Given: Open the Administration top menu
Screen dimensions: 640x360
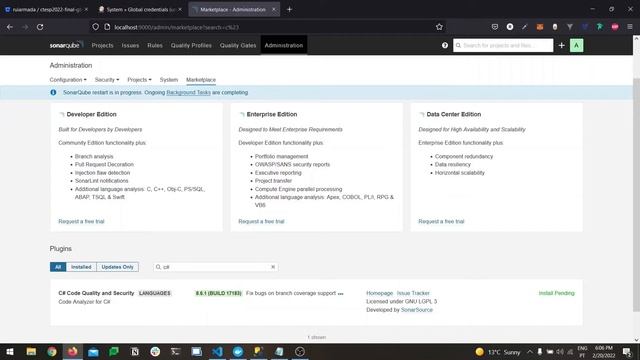Looking at the screenshot, I should click(x=284, y=45).
